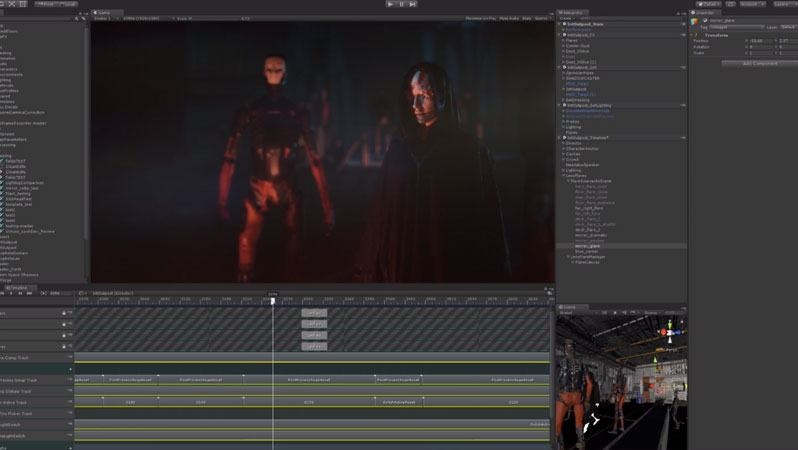
Task: Click the Pause button in top toolbar
Action: pos(402,4)
